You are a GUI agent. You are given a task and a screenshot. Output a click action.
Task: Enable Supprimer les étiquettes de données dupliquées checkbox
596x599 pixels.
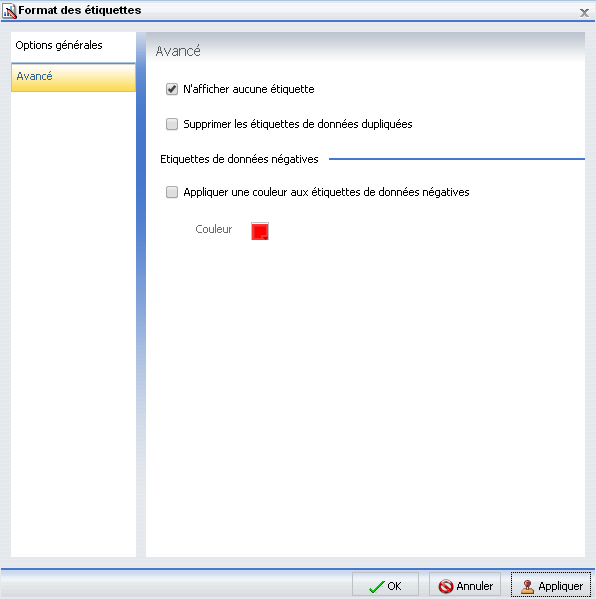pyautogui.click(x=172, y=124)
